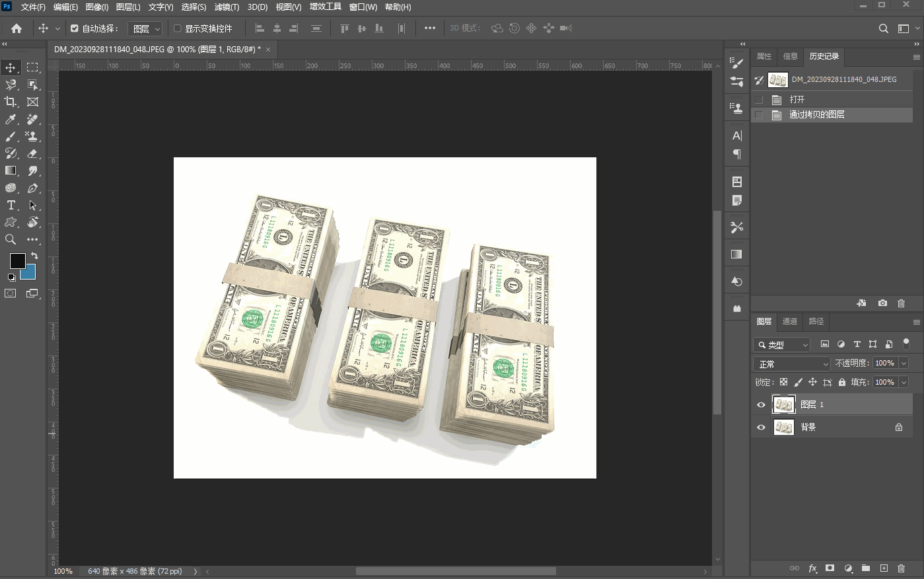The height and width of the screenshot is (579, 924).
Task: Select the Rectangular Marquee tool
Action: (32, 67)
